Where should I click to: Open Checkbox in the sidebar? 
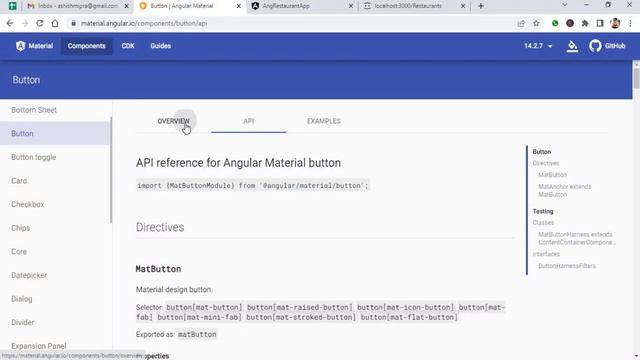click(x=56, y=204)
